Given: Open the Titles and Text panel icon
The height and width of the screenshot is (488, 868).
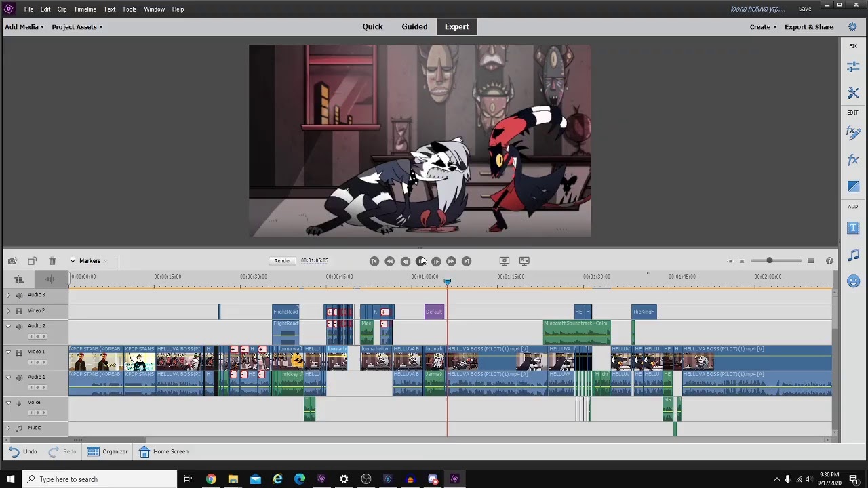Looking at the screenshot, I should [853, 228].
